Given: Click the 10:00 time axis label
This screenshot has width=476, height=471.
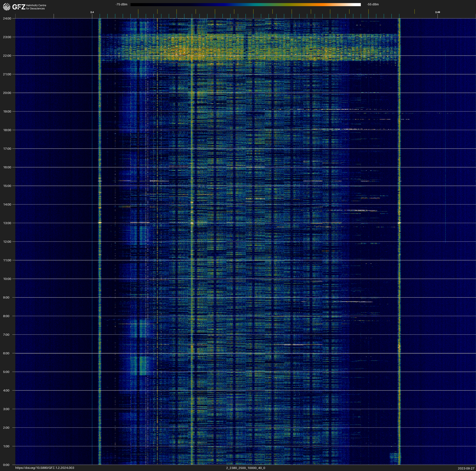Looking at the screenshot, I should pyautogui.click(x=7, y=279).
